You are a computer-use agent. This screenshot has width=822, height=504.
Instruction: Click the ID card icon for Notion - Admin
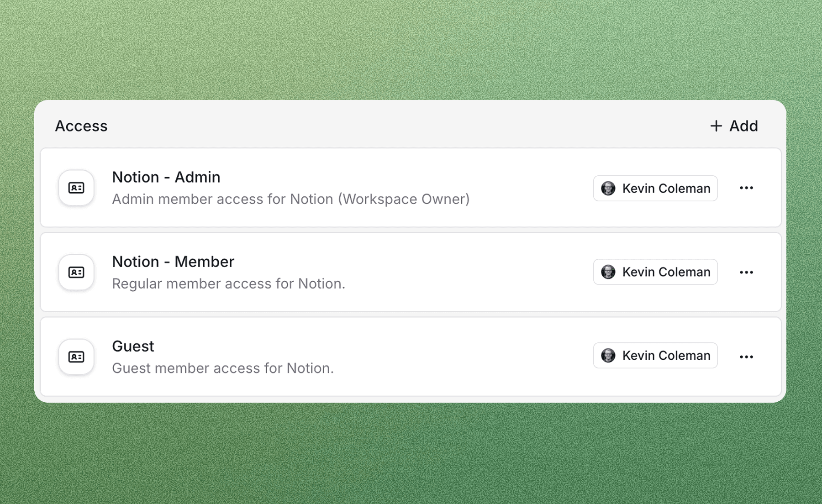pos(76,188)
